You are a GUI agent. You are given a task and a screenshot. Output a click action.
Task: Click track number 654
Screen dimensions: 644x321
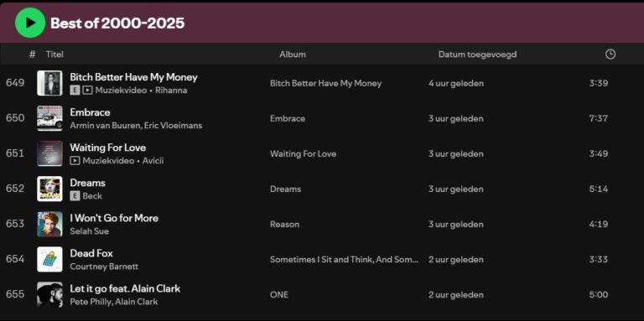click(15, 260)
